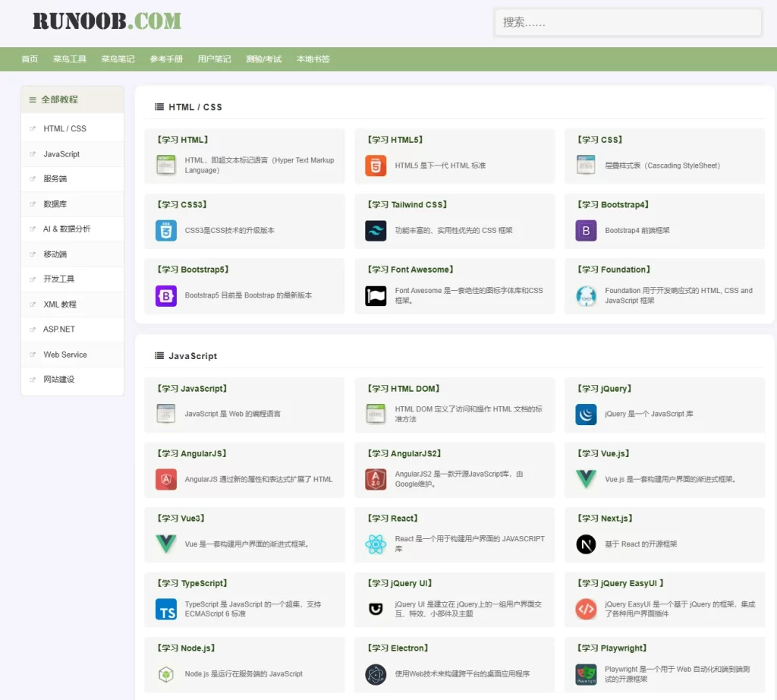Click the Font Awesome flag icon

[376, 295]
